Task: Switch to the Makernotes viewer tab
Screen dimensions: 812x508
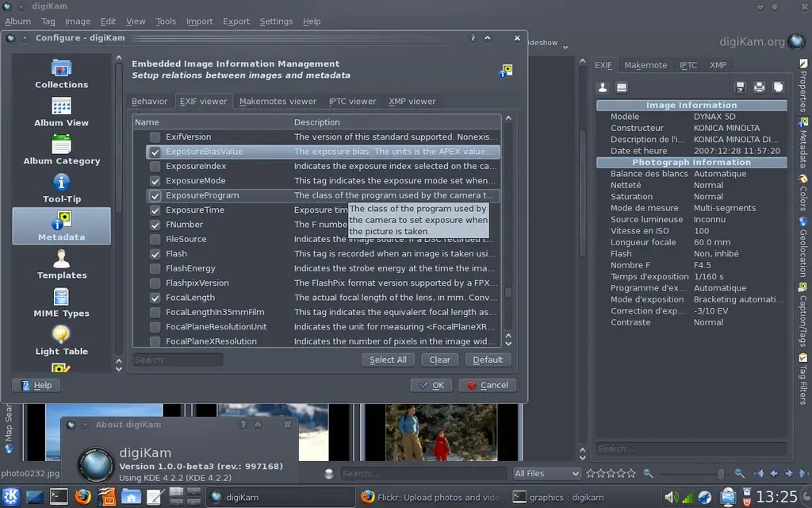Action: pyautogui.click(x=277, y=101)
